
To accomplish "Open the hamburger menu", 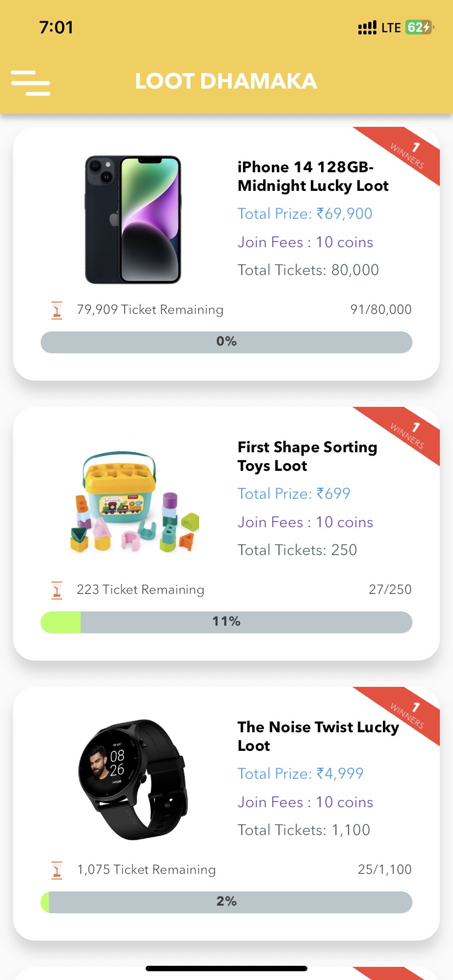I will pos(31,83).
